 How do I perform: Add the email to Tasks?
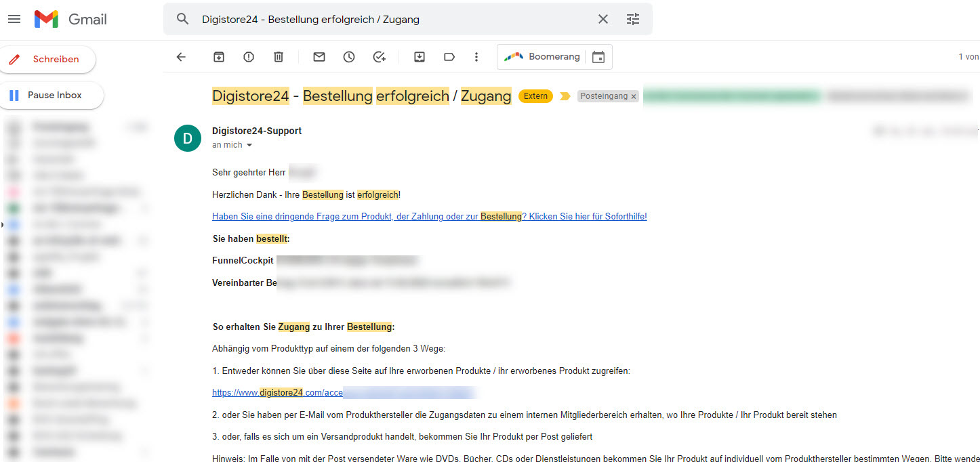(x=380, y=57)
